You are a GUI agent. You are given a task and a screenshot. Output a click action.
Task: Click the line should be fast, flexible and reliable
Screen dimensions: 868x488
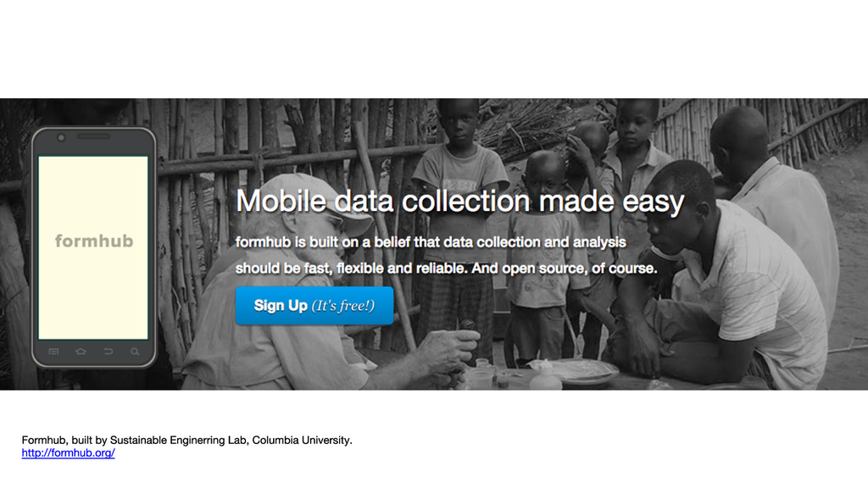click(446, 268)
